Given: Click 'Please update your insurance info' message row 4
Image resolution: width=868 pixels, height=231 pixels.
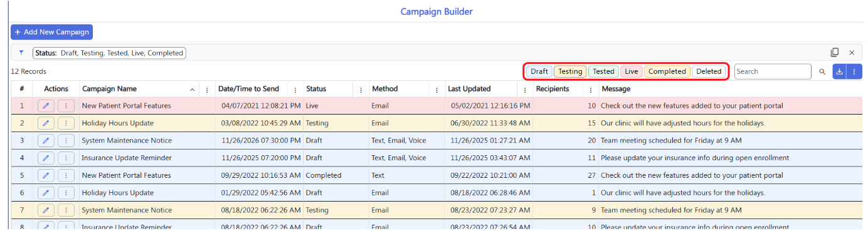Looking at the screenshot, I should pos(695,158).
